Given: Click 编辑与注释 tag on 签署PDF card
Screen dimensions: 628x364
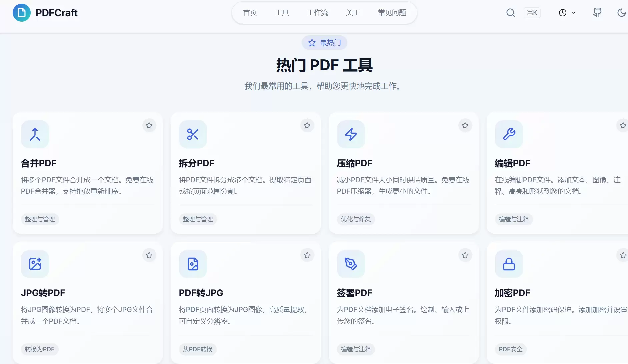Looking at the screenshot, I should (356, 349).
